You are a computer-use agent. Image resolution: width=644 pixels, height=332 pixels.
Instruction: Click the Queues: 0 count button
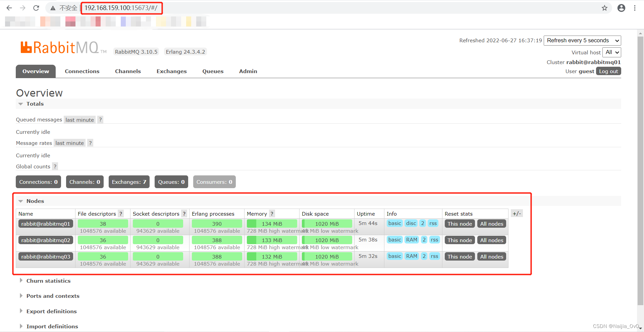(x=171, y=182)
